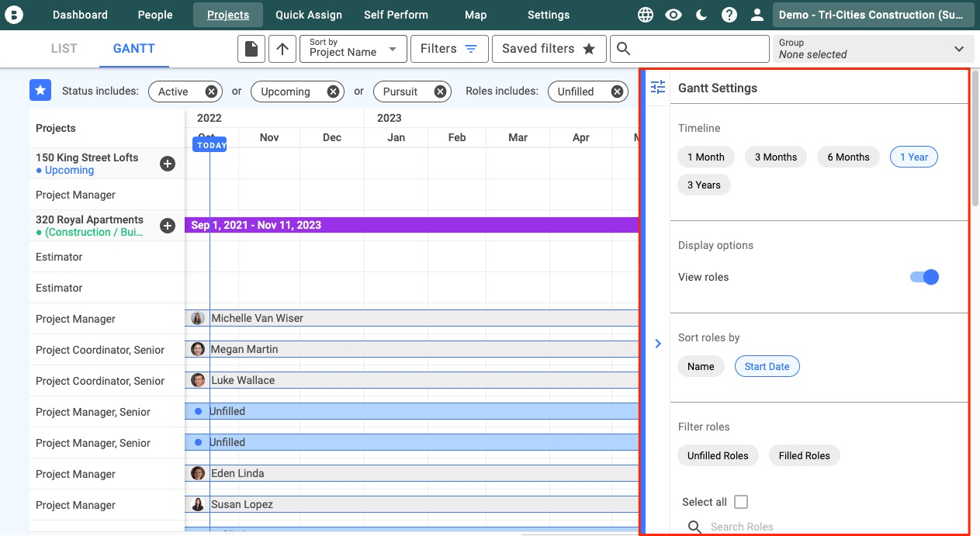The image size is (980, 536).
Task: Open Saved filters
Action: 549,49
